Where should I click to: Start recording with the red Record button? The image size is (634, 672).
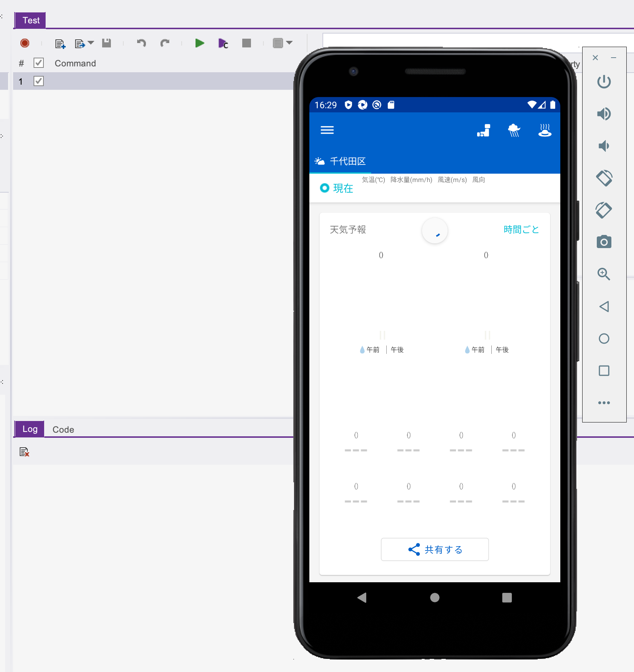point(25,43)
